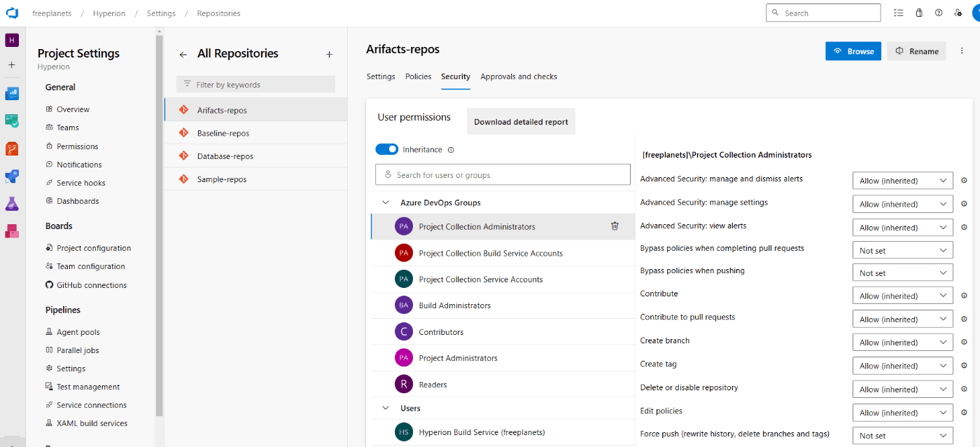
Task: Open Agent pools settings
Action: coord(78,332)
